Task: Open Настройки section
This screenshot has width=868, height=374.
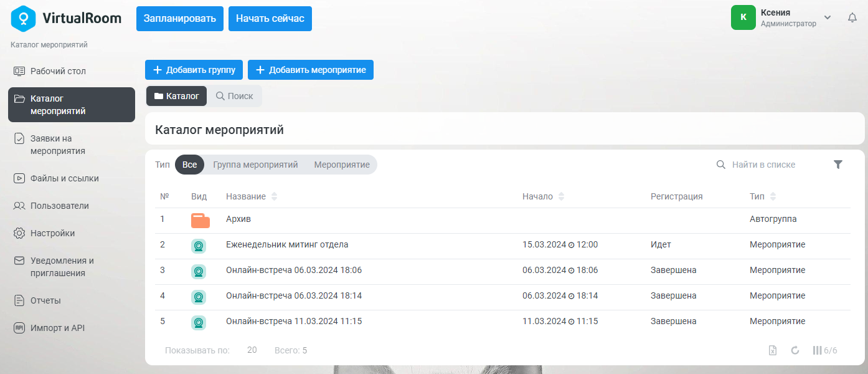Action: [x=72, y=233]
